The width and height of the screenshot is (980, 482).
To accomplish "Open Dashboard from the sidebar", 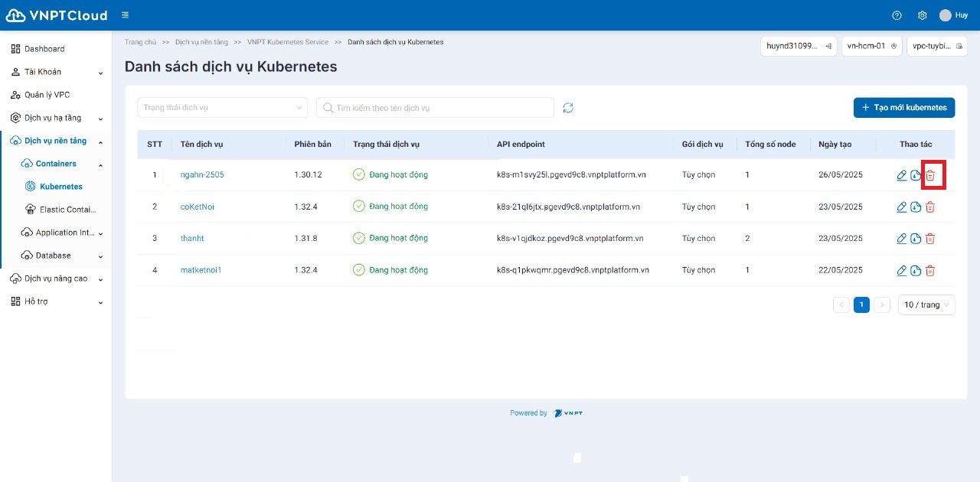I will pyautogui.click(x=44, y=49).
